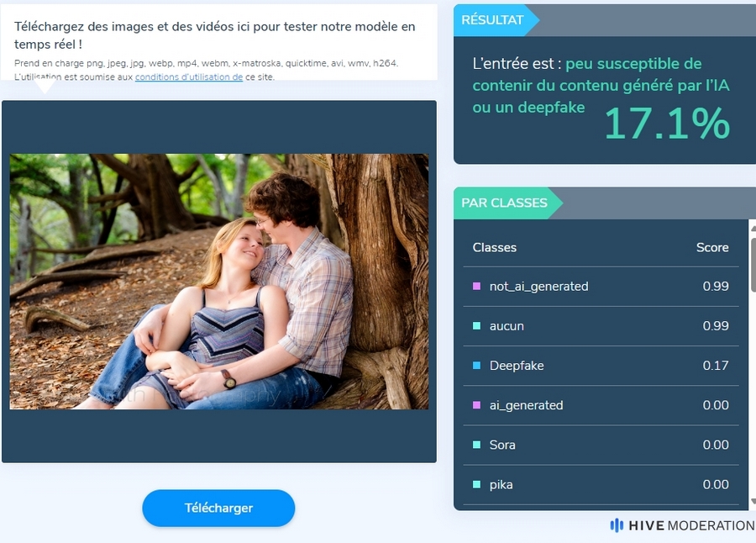
Task: Open the conditions d'utilisation link
Action: (x=188, y=76)
